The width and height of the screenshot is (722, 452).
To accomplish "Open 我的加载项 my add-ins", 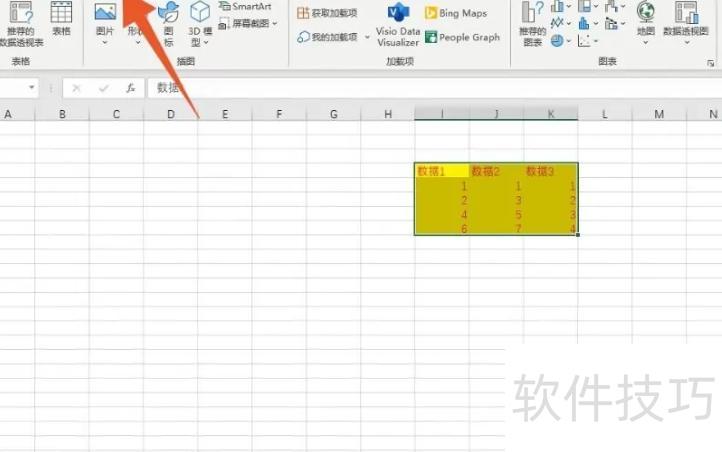I will click(x=327, y=37).
